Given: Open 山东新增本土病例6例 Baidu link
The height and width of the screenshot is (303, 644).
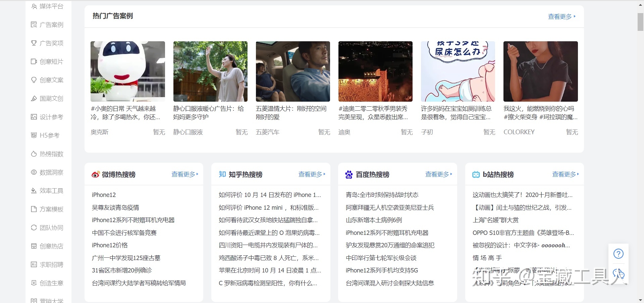Looking at the screenshot, I should (374, 220).
